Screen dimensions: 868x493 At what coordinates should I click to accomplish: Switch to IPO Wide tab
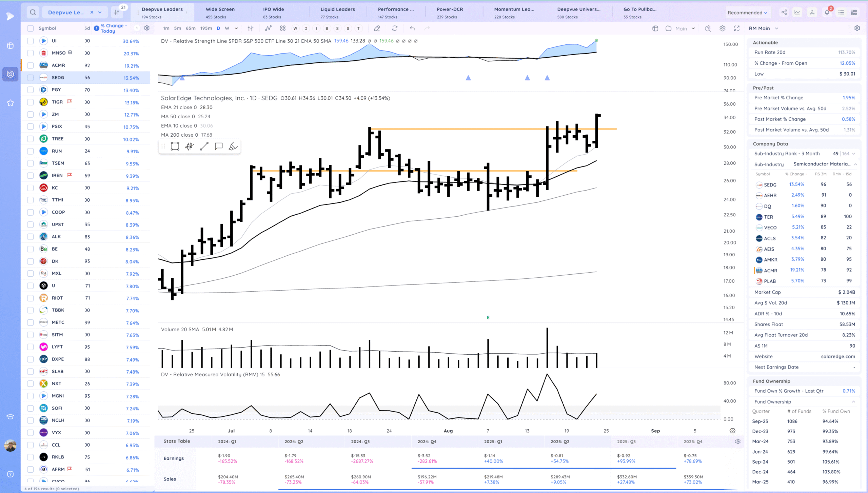pos(273,13)
